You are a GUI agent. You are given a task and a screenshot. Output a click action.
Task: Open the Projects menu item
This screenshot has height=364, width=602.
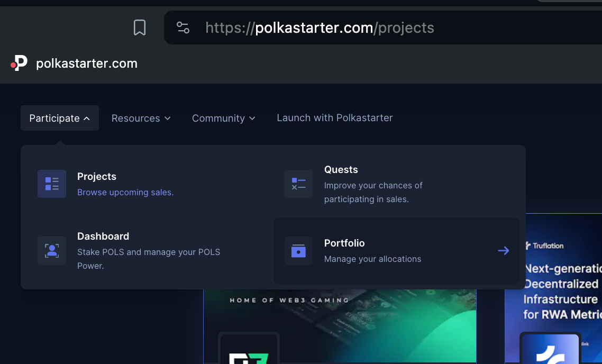[x=97, y=176]
